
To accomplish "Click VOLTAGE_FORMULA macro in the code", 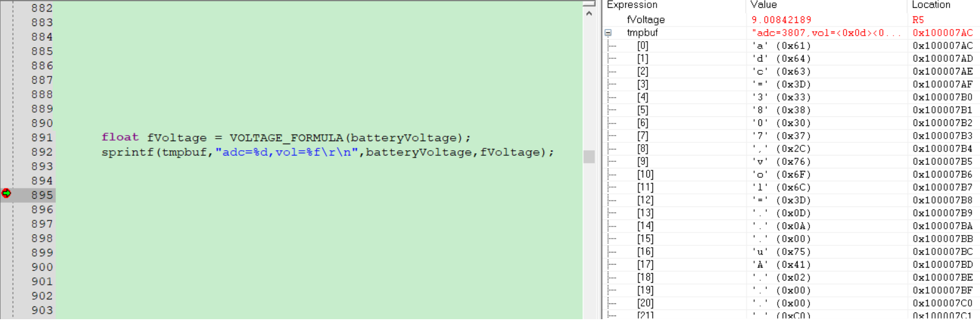I will point(286,137).
